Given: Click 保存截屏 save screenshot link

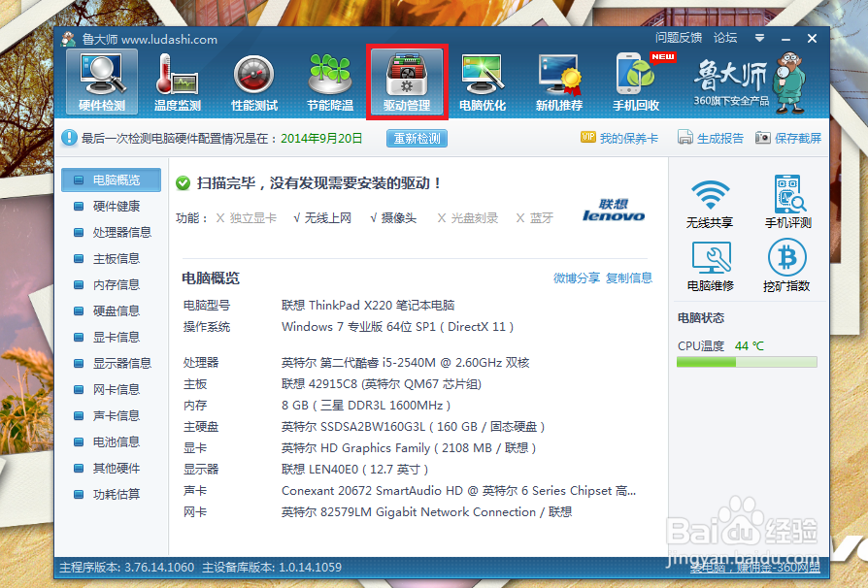Looking at the screenshot, I should (x=798, y=139).
